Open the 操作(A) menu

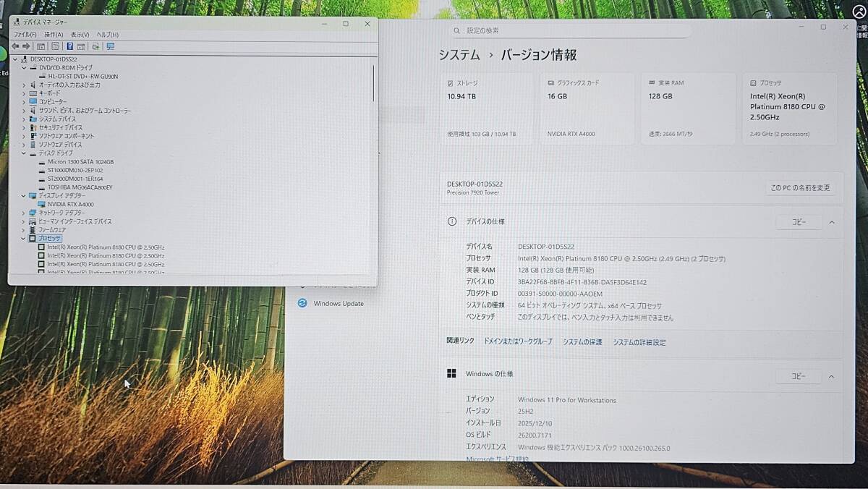click(x=54, y=35)
